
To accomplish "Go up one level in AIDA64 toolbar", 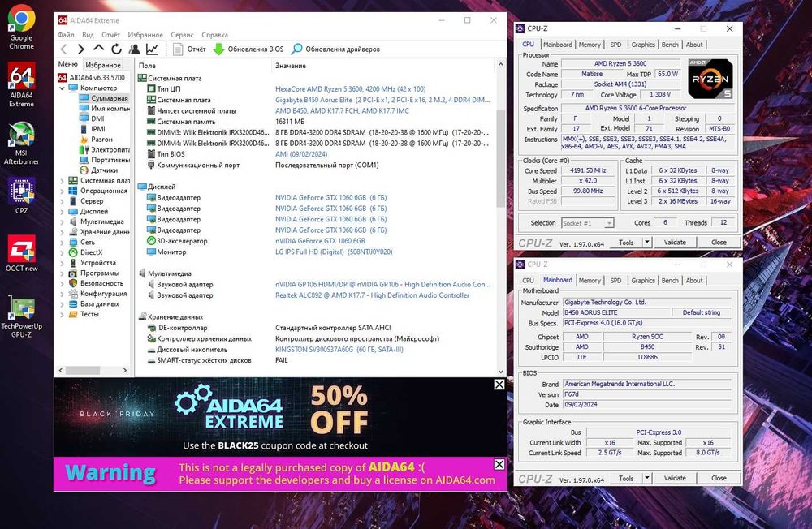I will (98, 49).
